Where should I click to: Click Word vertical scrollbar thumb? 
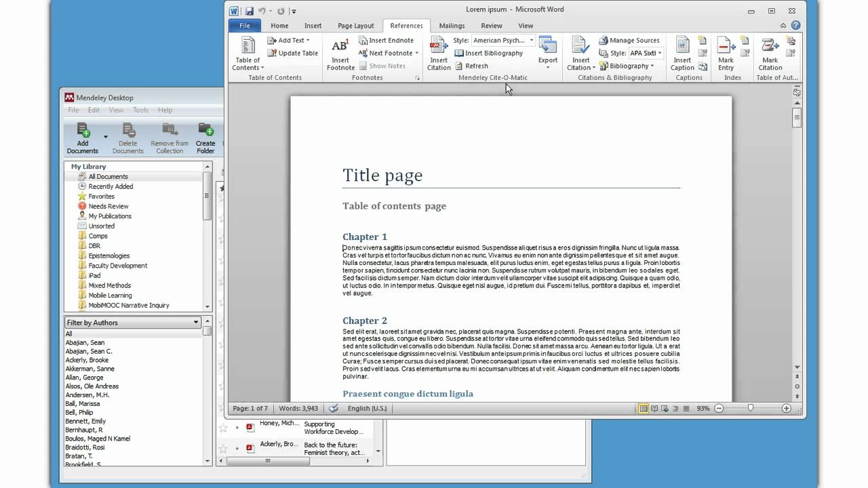coord(797,117)
